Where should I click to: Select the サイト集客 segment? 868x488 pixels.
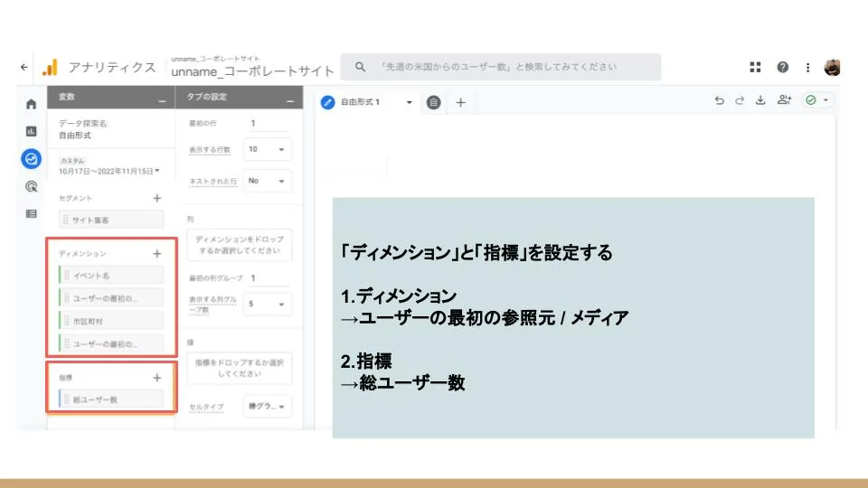[111, 220]
